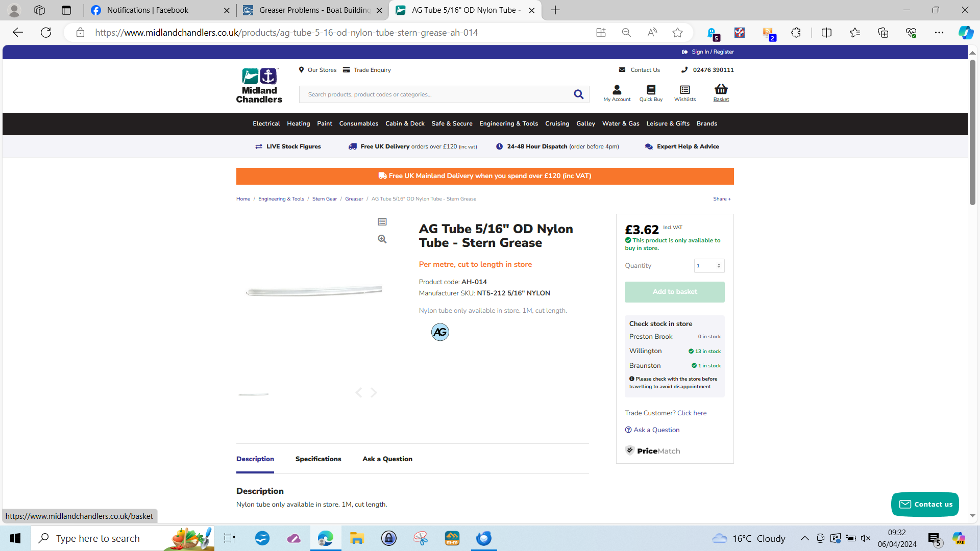The height and width of the screenshot is (551, 980).
Task: Open Our Stores link
Action: pos(317,70)
